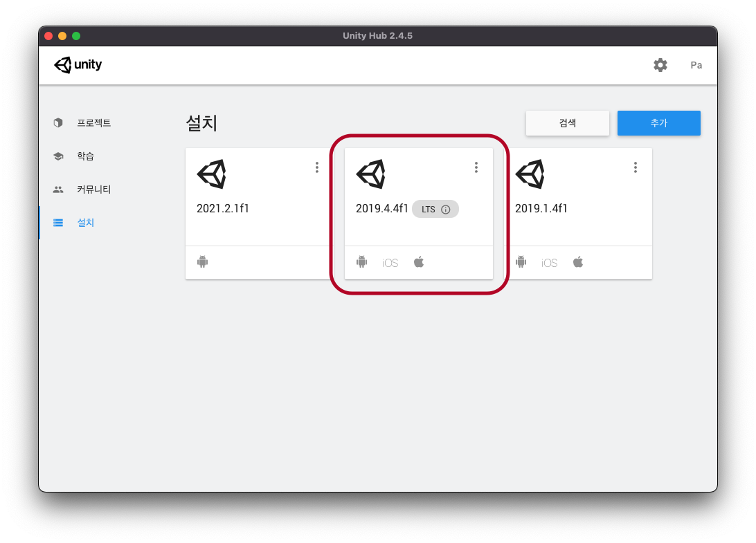Screen dimensions: 756x543
Task: Open three-dot menu for 2021.2.1f1
Action: [x=317, y=167]
